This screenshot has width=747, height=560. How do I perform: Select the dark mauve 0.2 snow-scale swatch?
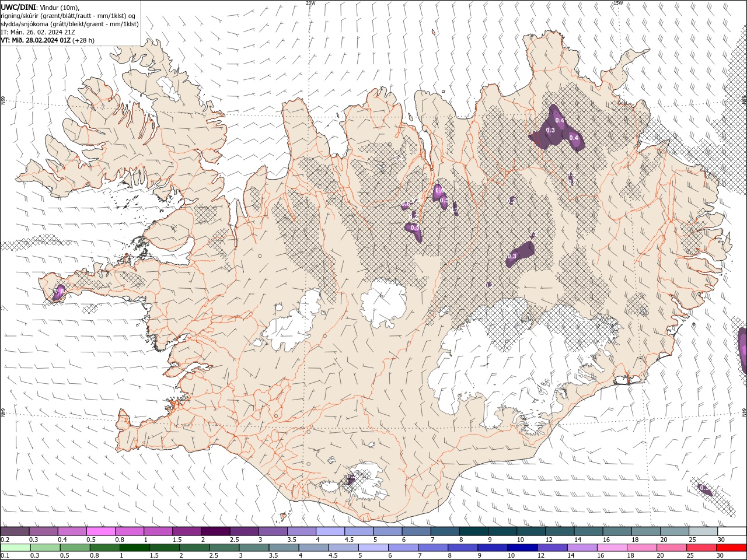(x=15, y=531)
